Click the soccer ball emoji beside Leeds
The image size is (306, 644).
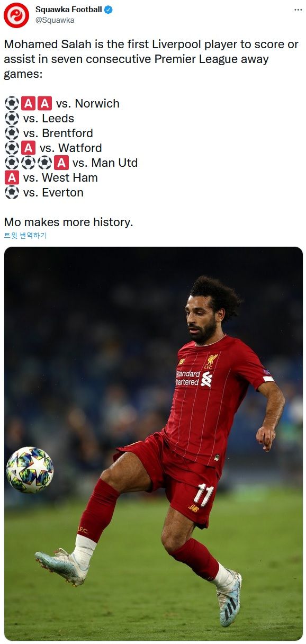click(x=12, y=118)
